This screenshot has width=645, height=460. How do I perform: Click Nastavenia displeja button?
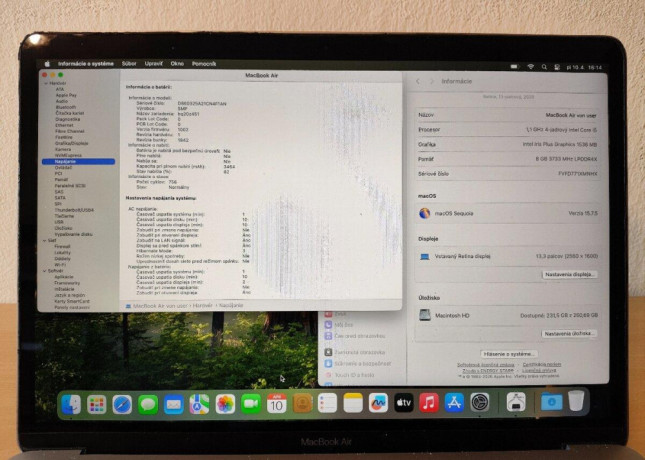point(569,274)
